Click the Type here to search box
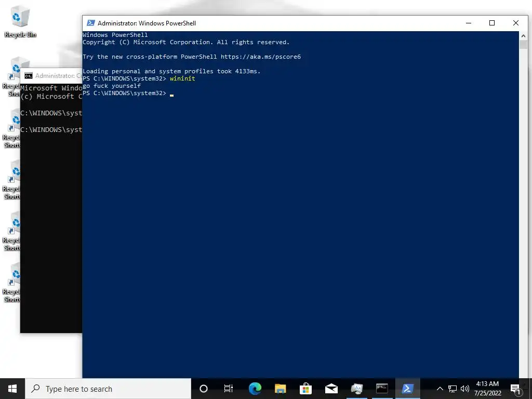This screenshot has width=532, height=399. click(108, 389)
